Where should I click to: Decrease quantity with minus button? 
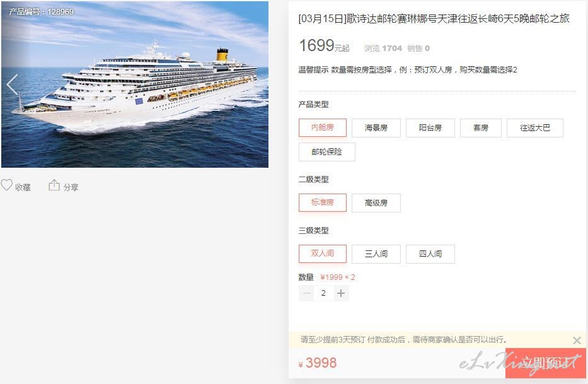point(307,293)
